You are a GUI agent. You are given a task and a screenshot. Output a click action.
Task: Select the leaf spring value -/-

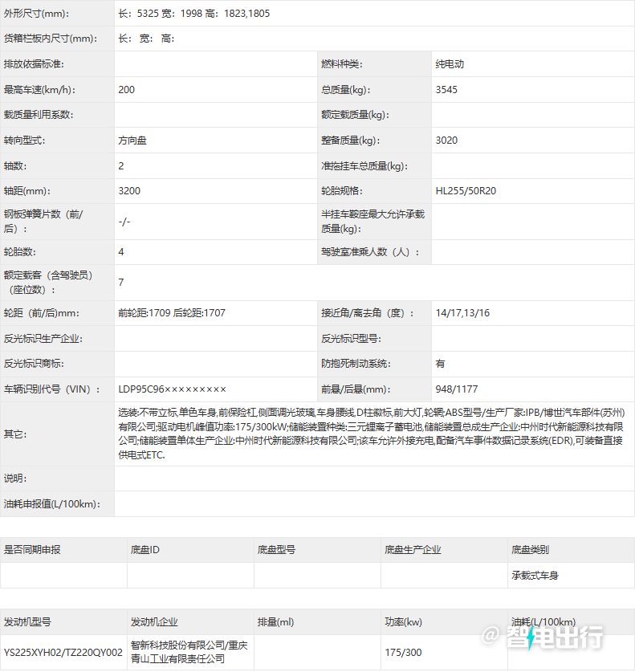pos(124,222)
